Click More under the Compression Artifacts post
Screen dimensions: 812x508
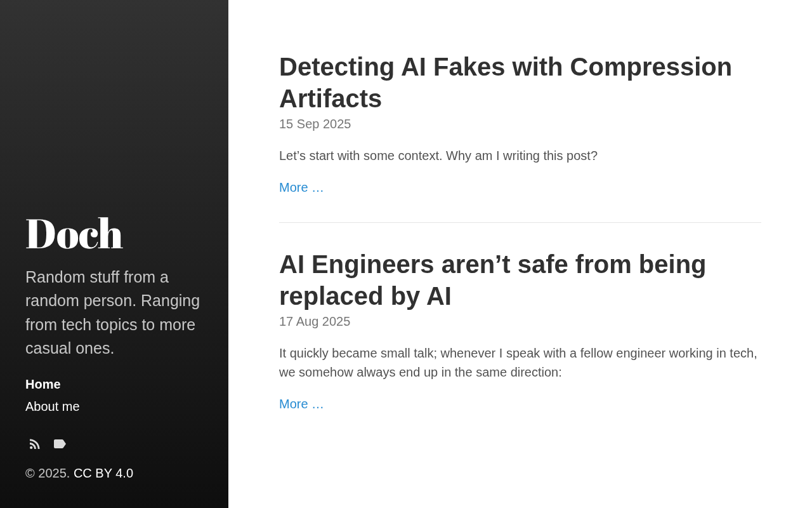coord(301,187)
